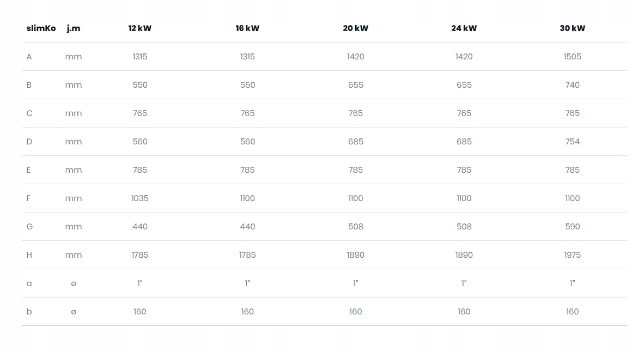Select the 30 kW column header

tap(572, 28)
